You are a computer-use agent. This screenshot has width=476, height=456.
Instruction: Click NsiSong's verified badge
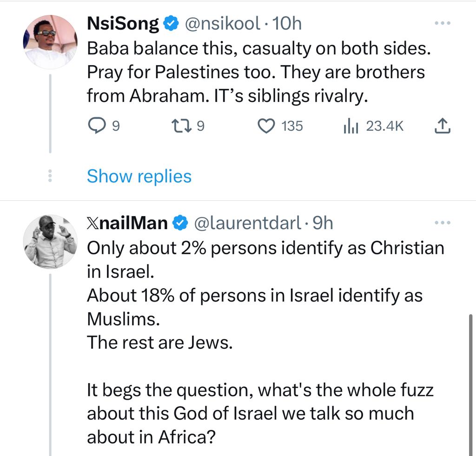pyautogui.click(x=171, y=23)
